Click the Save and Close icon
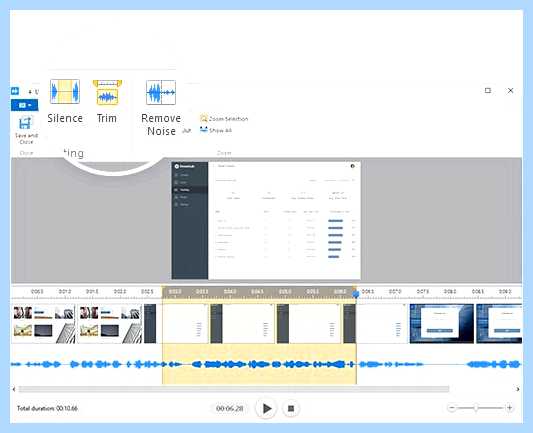 tap(25, 123)
